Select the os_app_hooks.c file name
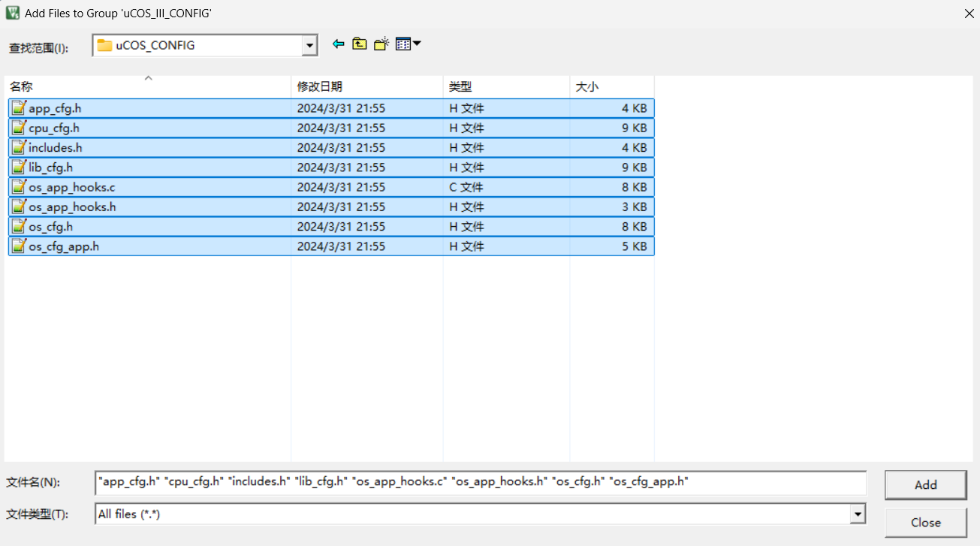This screenshot has width=980, height=546. pos(72,187)
